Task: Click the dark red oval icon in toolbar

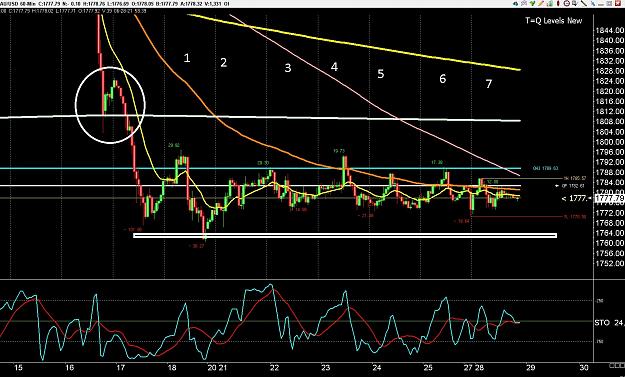Action: coord(558,4)
